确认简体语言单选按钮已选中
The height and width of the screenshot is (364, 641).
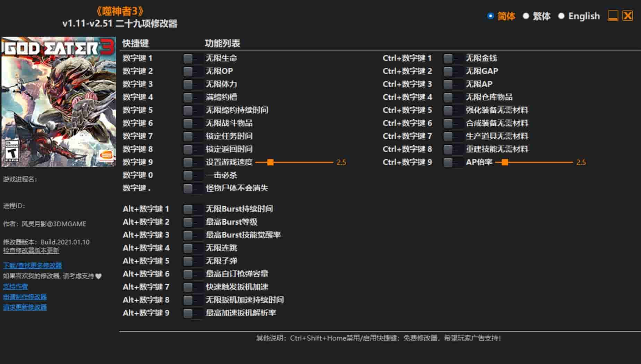click(x=490, y=16)
